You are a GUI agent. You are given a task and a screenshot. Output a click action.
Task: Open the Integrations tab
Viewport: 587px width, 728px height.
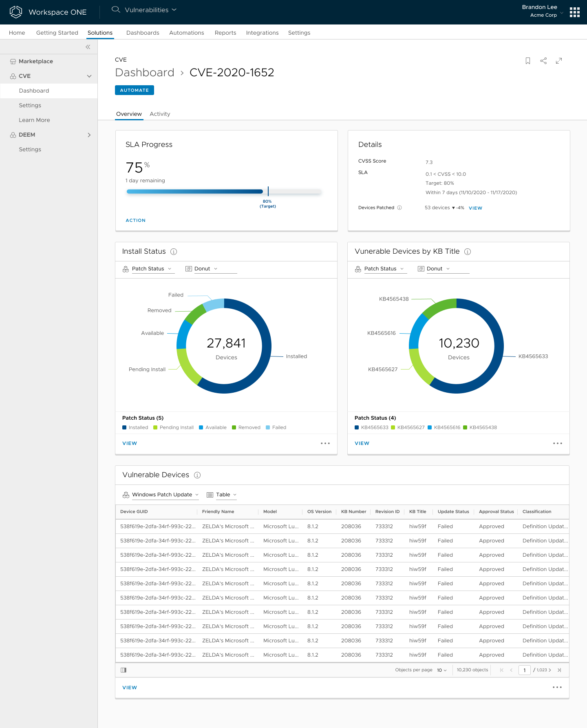263,33
